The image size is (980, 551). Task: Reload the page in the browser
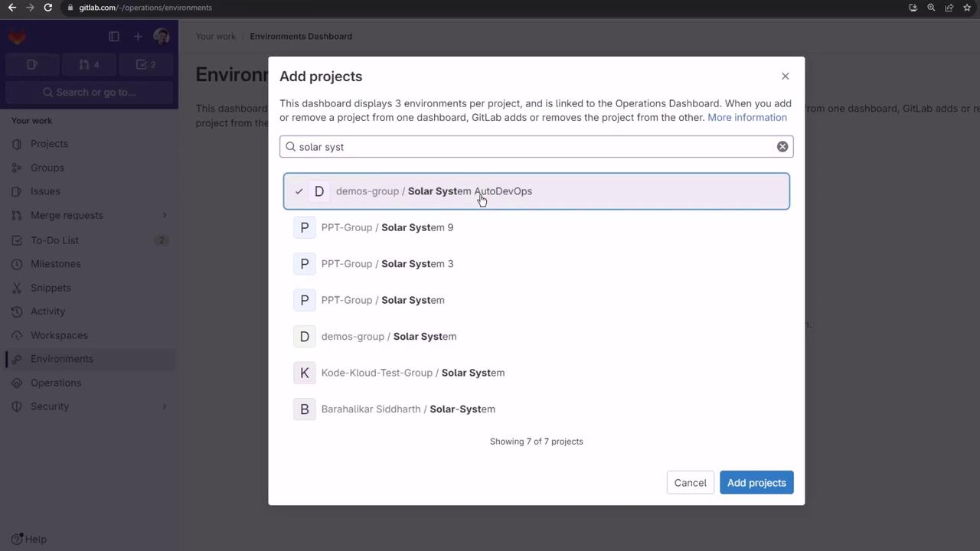click(47, 8)
